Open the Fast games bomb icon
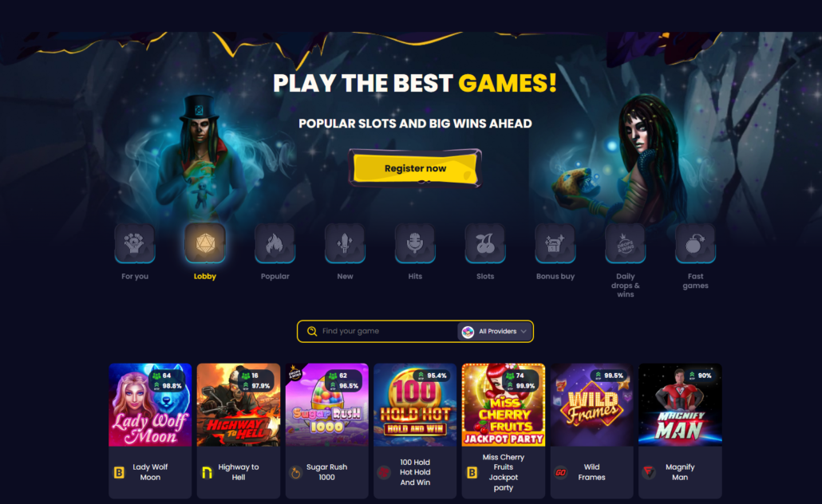 [696, 243]
